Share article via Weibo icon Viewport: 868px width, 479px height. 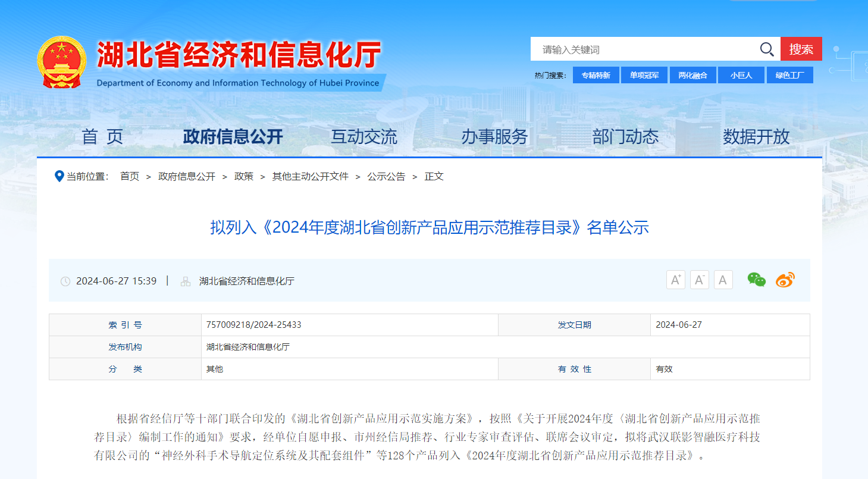click(785, 280)
